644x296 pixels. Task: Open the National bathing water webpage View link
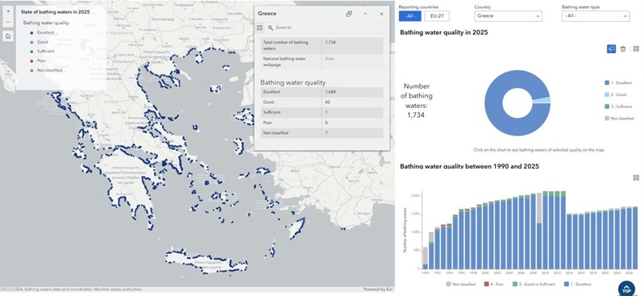pos(330,59)
